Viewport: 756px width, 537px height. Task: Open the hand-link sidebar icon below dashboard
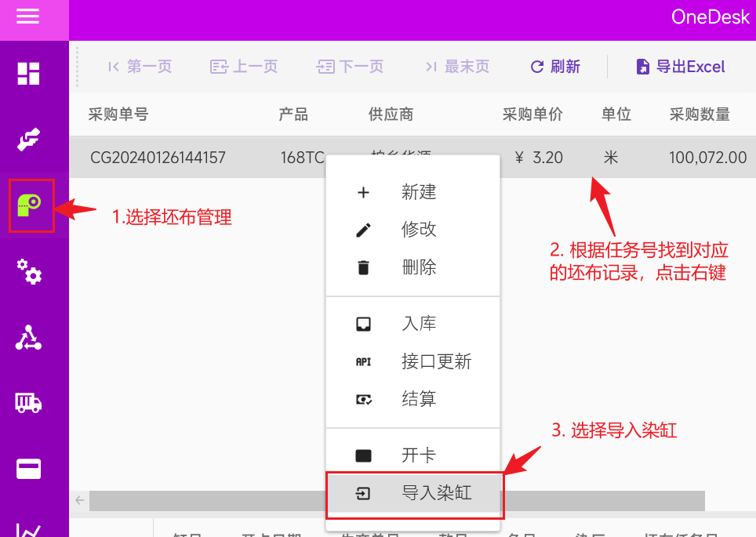coord(29,140)
